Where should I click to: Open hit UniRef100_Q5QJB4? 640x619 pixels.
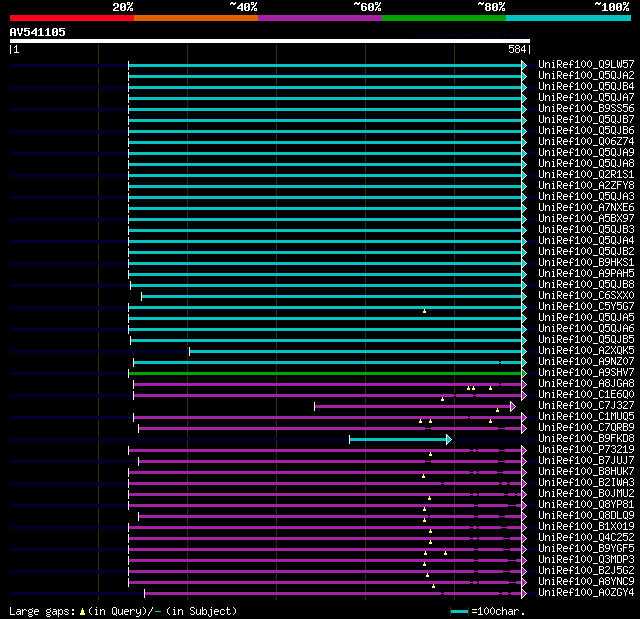click(586, 87)
